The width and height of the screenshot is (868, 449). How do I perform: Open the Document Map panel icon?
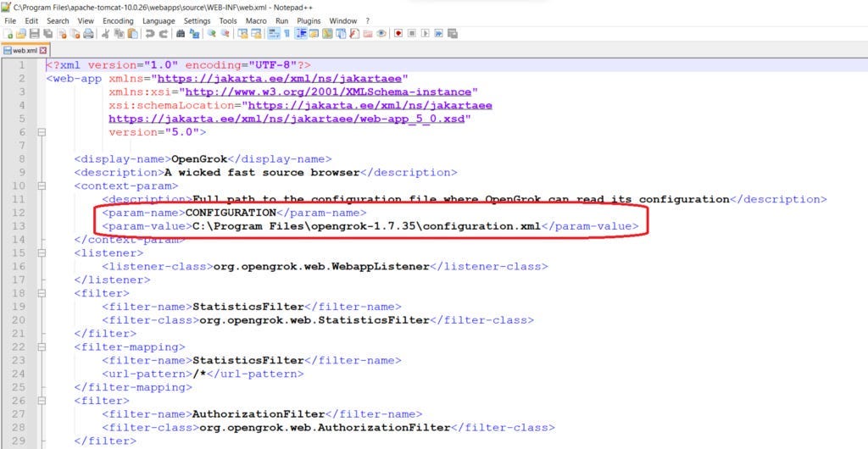(326, 34)
